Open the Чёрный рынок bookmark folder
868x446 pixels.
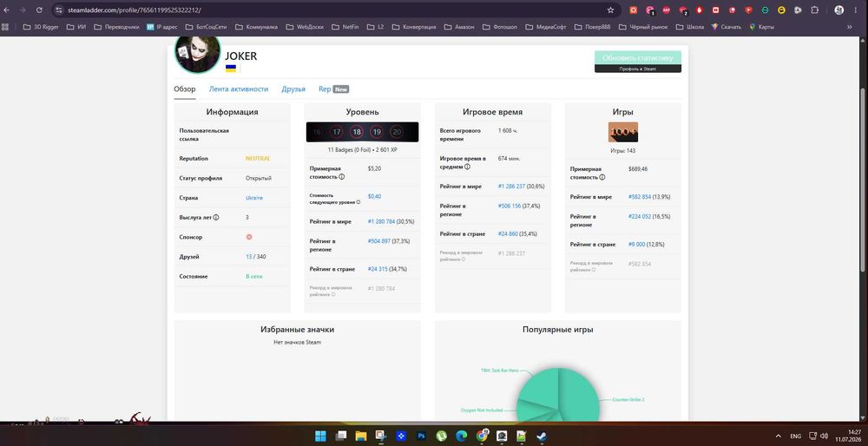[x=643, y=27]
